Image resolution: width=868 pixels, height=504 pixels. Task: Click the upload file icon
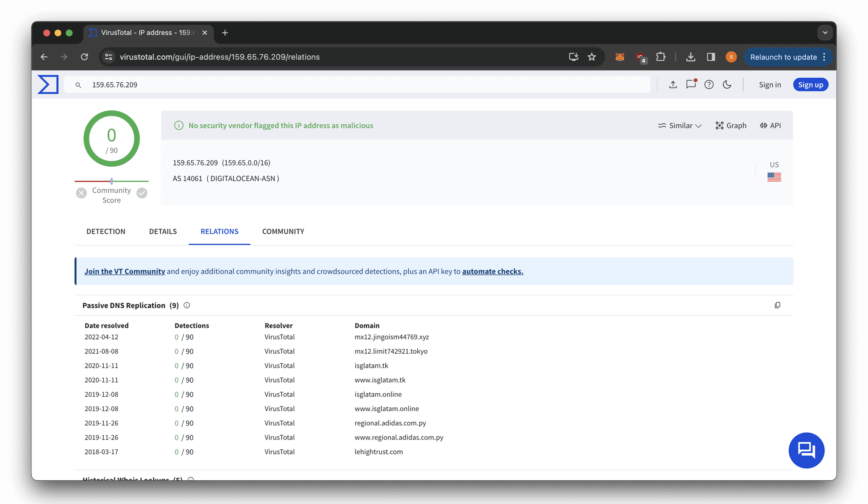point(673,84)
